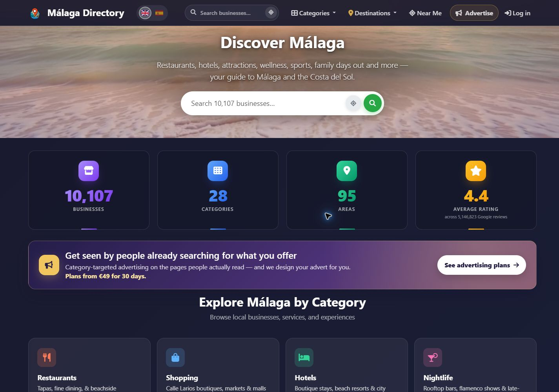Screen dimensions: 559x392
Task: Expand the Destinations dropdown
Action: click(372, 13)
